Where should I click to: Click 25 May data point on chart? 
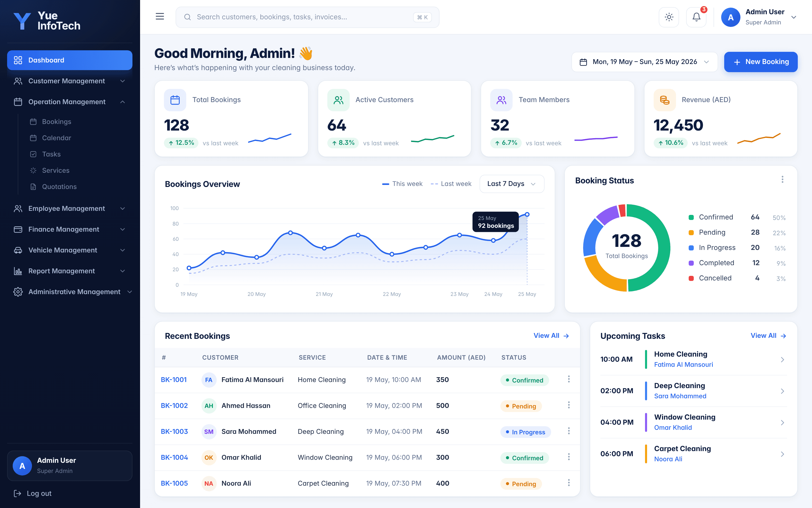[x=527, y=214]
